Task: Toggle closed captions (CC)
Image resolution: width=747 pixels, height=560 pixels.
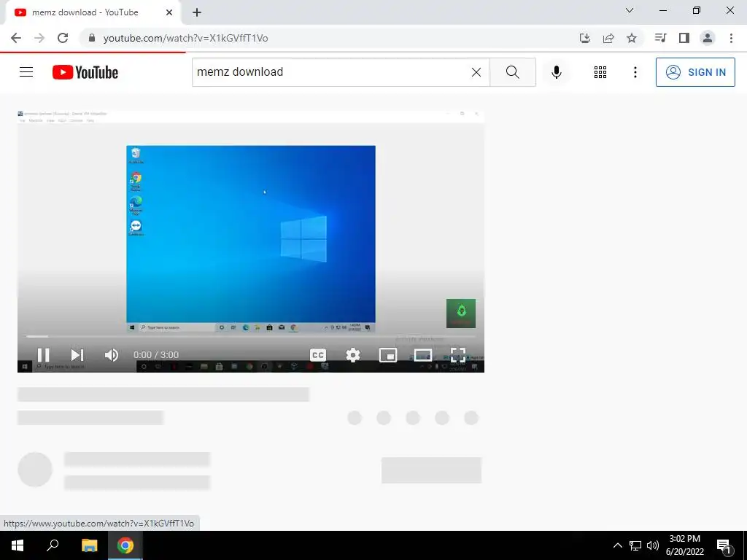Action: click(318, 355)
